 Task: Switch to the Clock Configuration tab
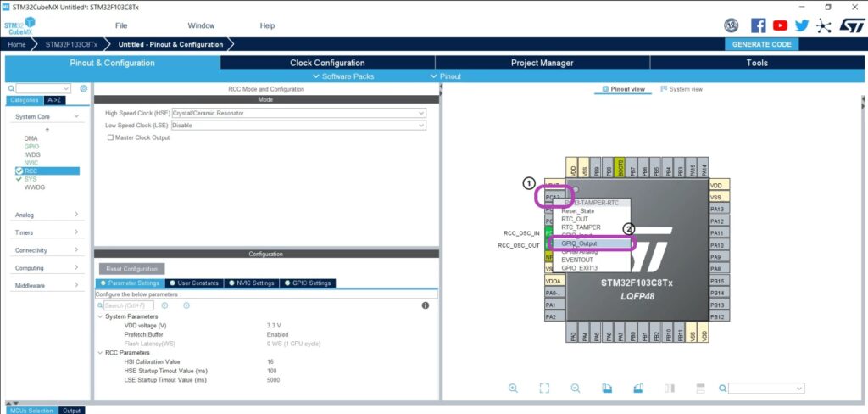[x=327, y=63]
